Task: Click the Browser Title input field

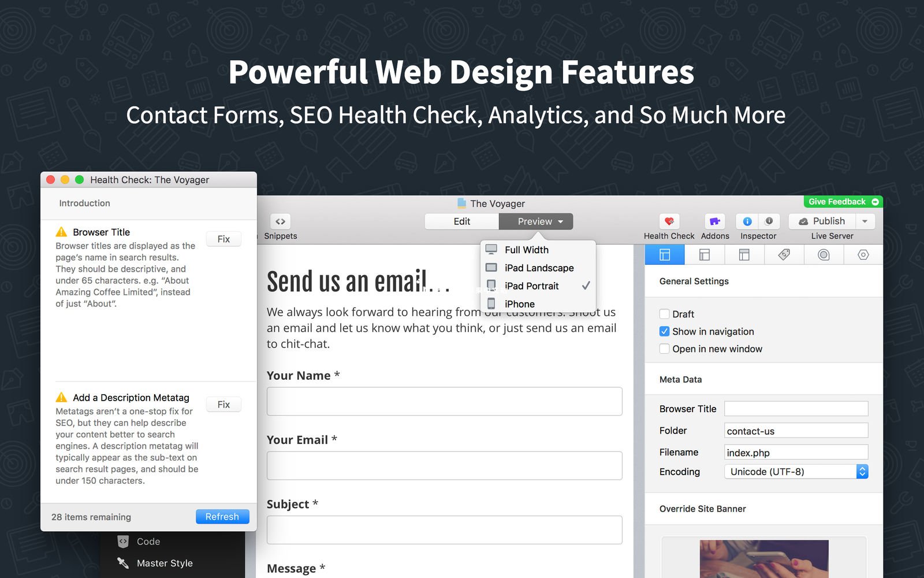Action: tap(796, 409)
